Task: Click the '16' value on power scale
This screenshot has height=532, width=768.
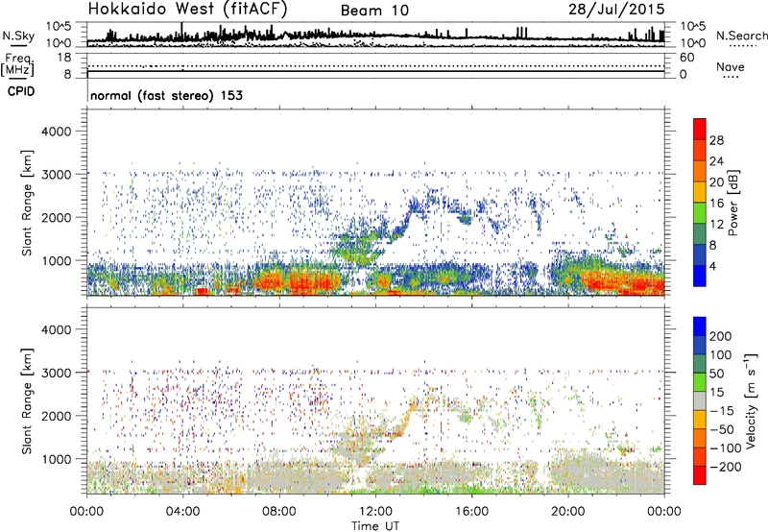Action: coord(716,204)
